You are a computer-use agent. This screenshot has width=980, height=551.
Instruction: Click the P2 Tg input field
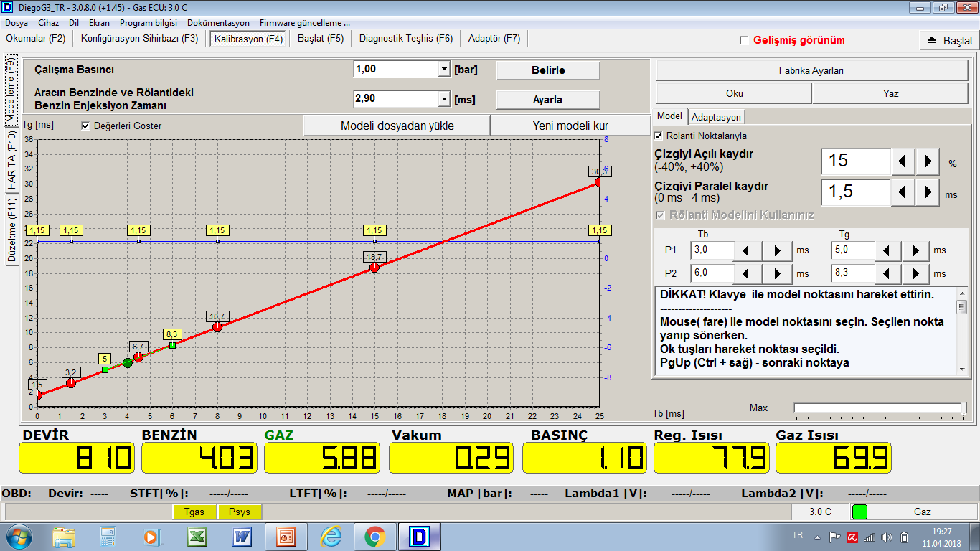852,273
